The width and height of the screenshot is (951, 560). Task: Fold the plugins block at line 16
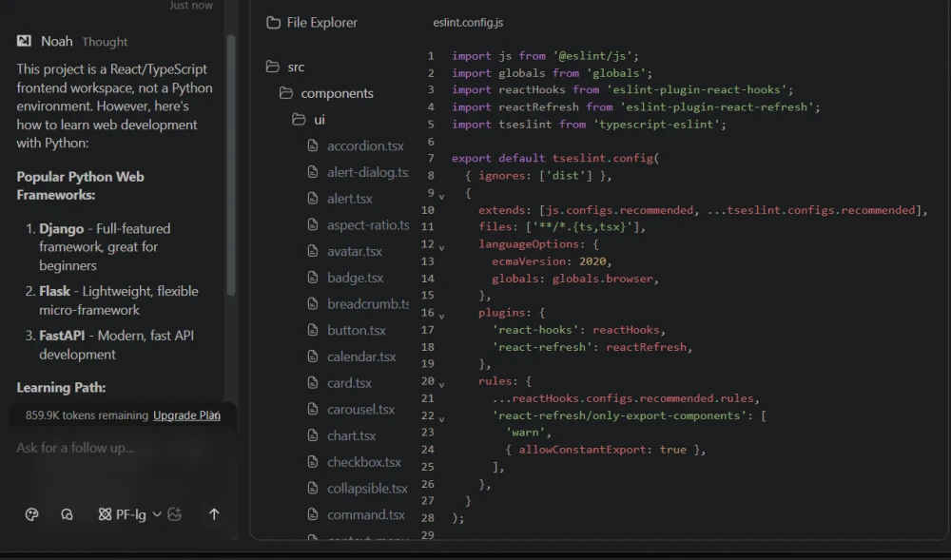(441, 315)
